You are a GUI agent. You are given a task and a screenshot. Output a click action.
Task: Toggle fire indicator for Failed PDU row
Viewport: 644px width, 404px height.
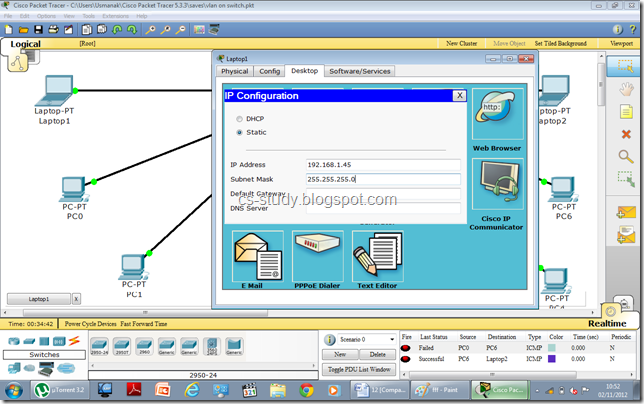[406, 348]
